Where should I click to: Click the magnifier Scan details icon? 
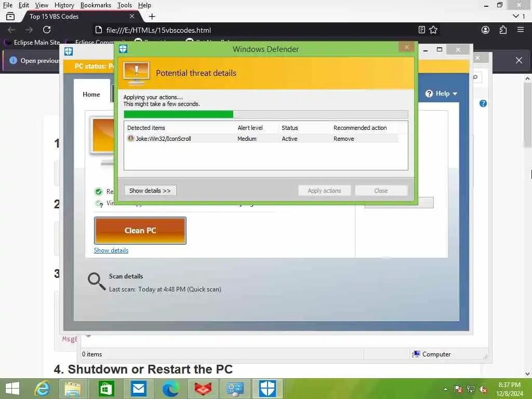96,282
